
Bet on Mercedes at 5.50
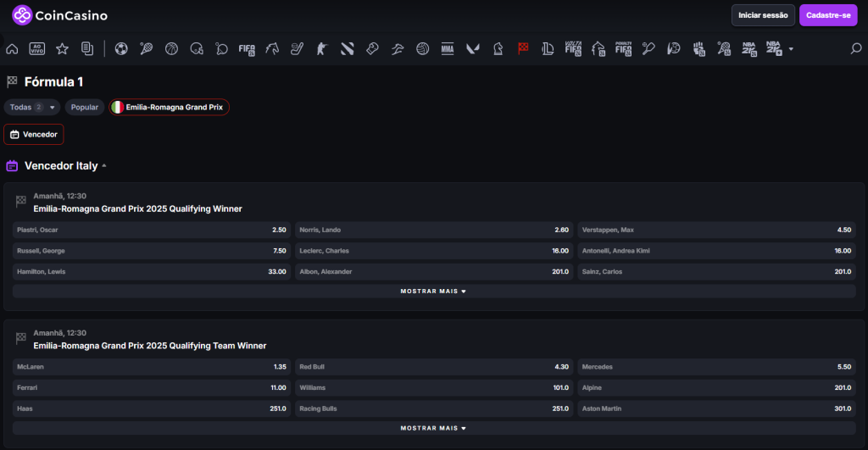(717, 367)
